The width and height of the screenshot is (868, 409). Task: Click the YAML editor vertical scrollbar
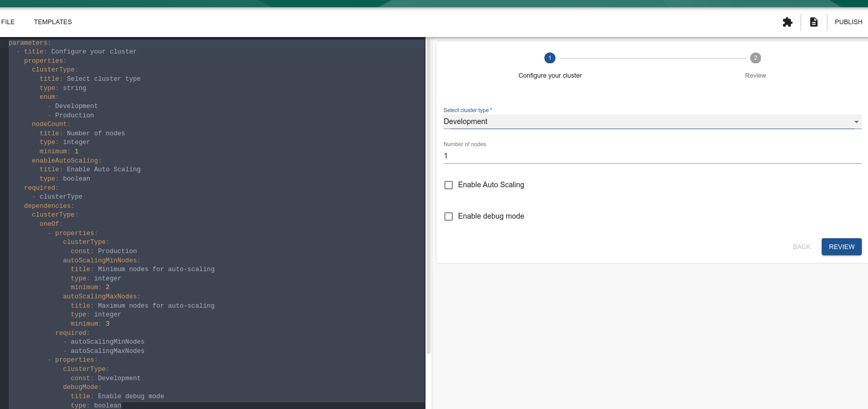(428, 195)
